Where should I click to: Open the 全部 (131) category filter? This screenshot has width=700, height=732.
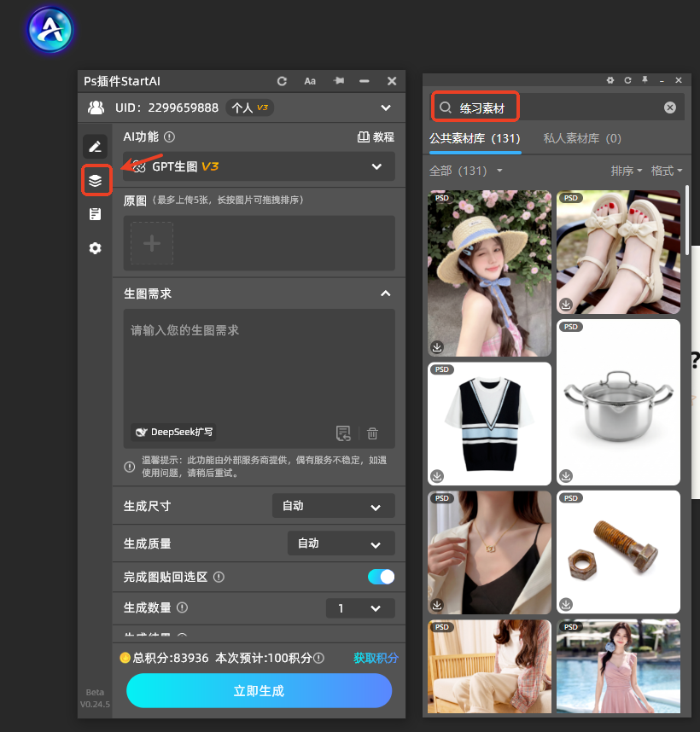tap(465, 171)
